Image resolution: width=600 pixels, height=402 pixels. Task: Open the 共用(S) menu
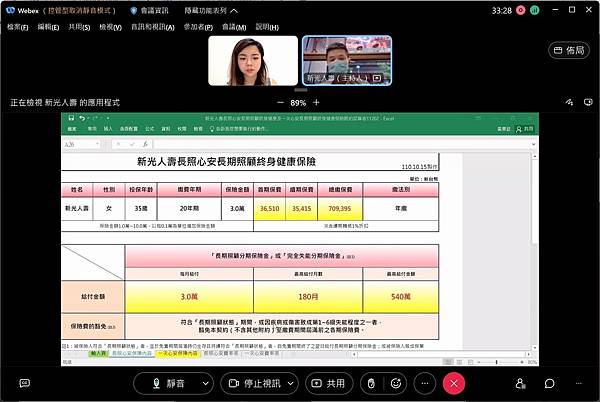click(x=79, y=27)
